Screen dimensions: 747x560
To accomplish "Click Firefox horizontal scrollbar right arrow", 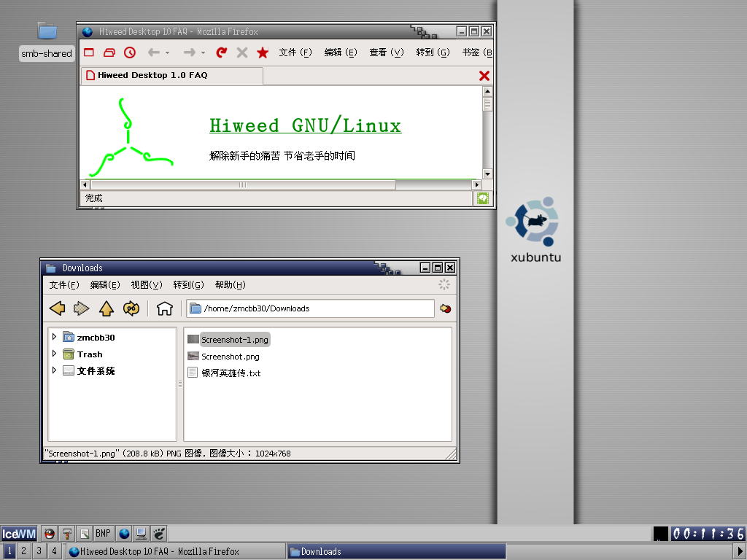I will click(x=476, y=184).
